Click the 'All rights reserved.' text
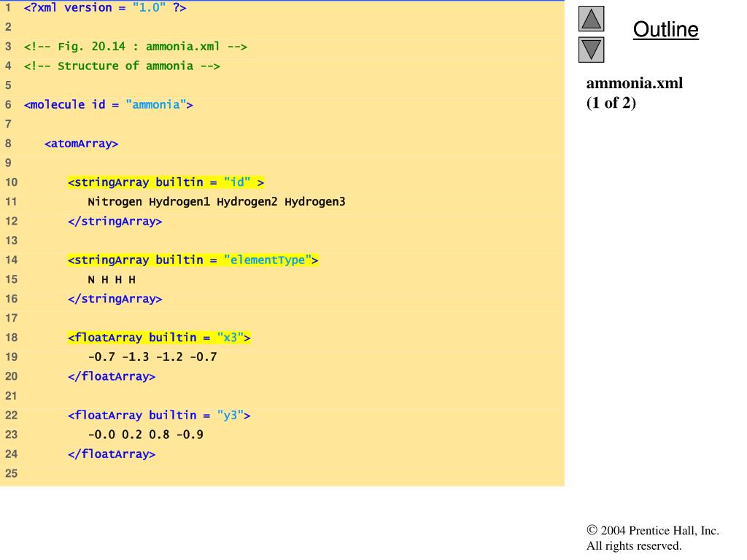 click(x=634, y=545)
